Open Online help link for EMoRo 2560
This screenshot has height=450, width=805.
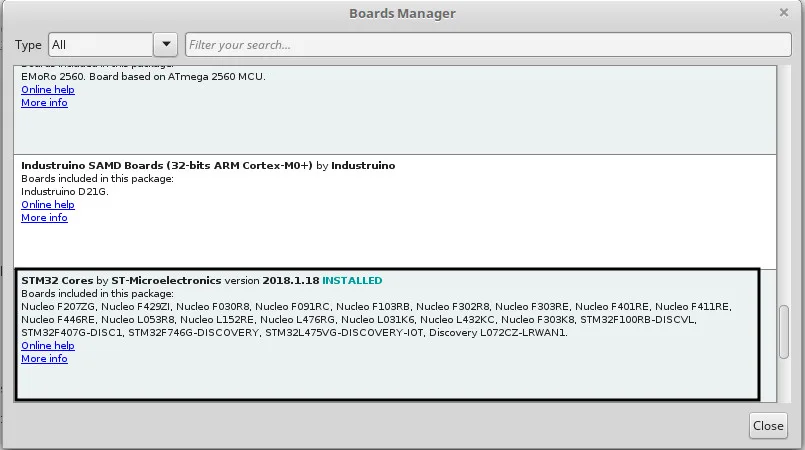click(x=48, y=90)
